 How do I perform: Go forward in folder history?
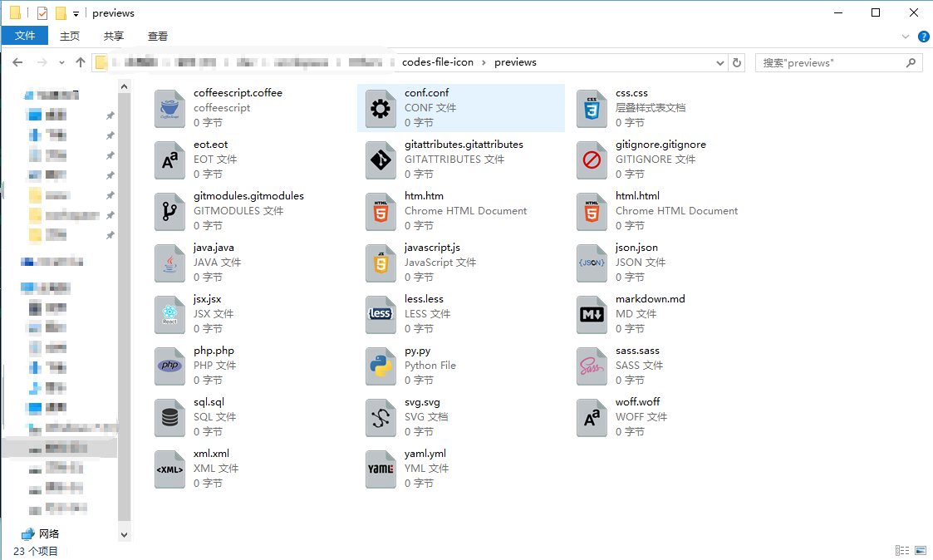(42, 62)
